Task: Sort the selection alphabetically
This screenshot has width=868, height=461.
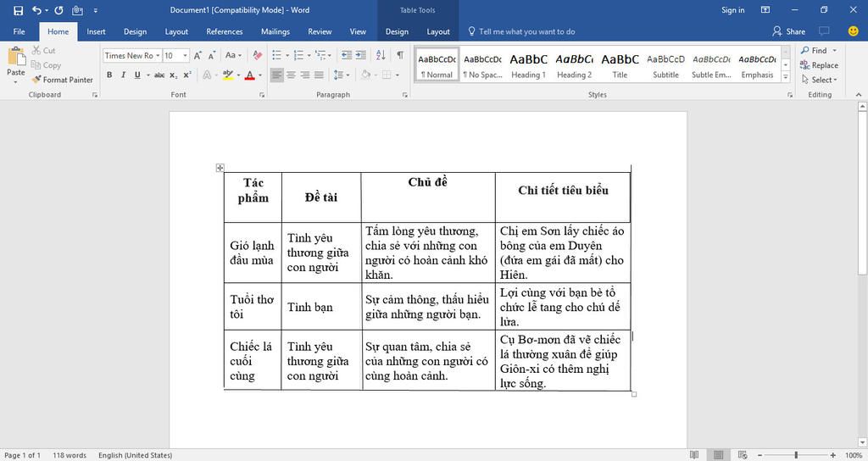Action: [381, 55]
